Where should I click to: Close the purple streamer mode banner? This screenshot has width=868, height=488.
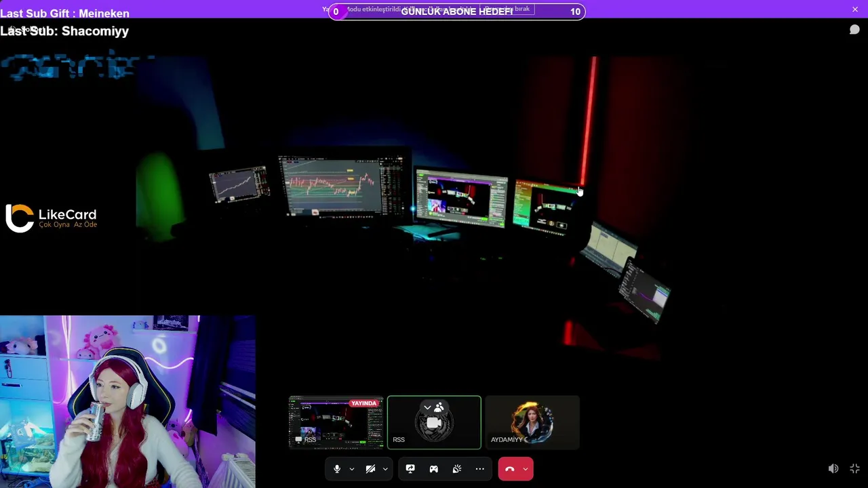[x=855, y=9]
